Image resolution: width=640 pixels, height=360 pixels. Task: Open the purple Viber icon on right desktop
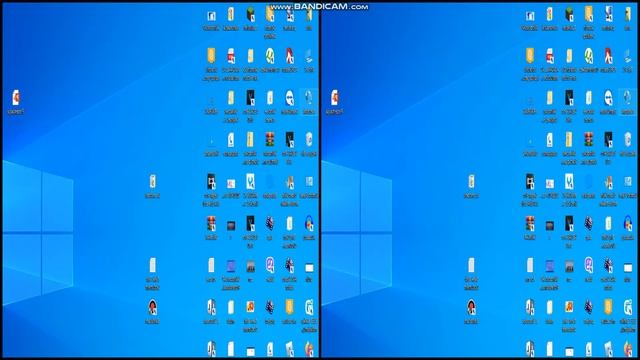pyautogui.click(x=588, y=266)
